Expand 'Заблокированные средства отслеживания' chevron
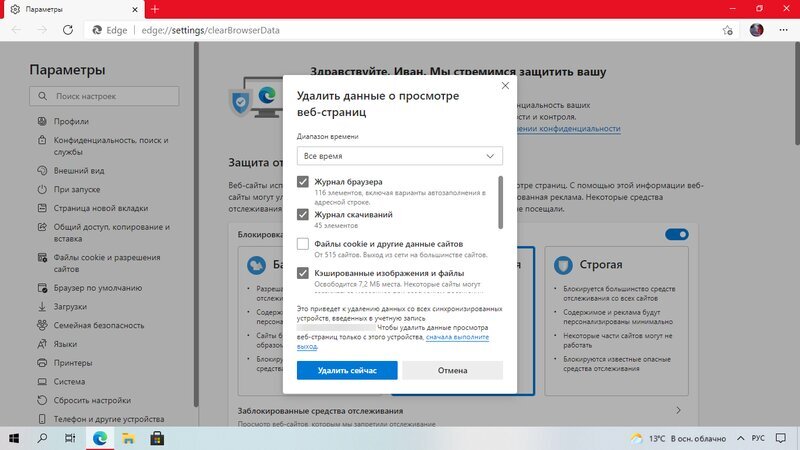 (x=678, y=410)
